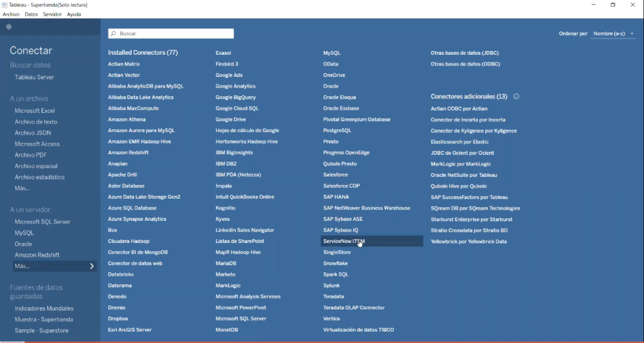
Task: Open saved source Indicadores Mundiales
Action: click(x=44, y=308)
